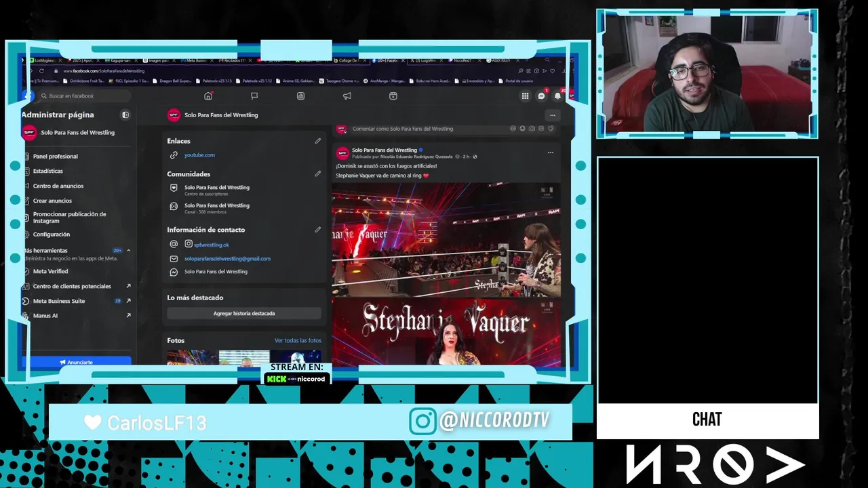This screenshot has width=868, height=488.
Task: Click the Anunciarte button
Action: (77, 362)
